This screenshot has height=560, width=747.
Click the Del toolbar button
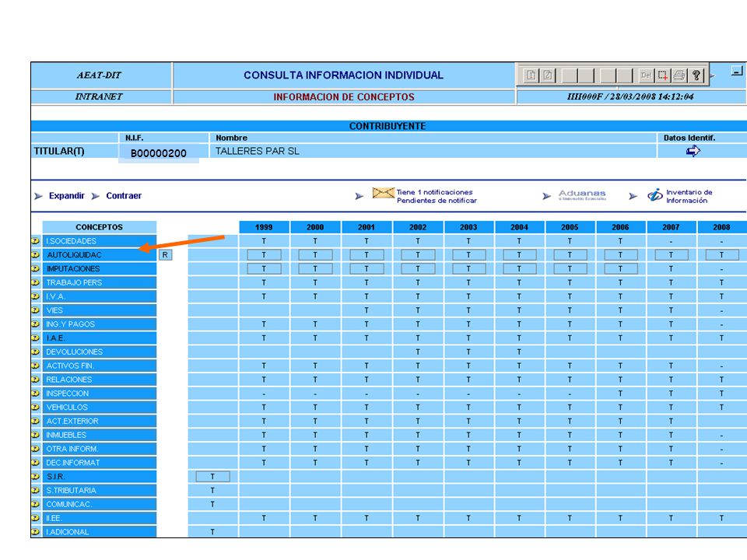pos(646,75)
